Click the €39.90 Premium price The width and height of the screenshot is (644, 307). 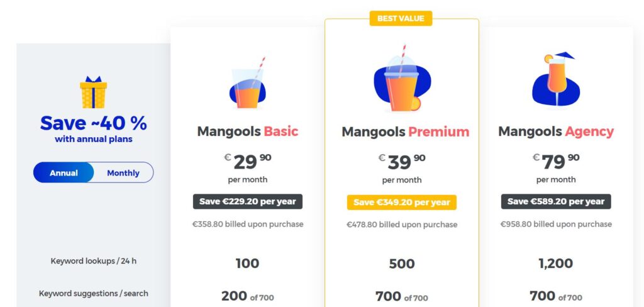point(401,162)
